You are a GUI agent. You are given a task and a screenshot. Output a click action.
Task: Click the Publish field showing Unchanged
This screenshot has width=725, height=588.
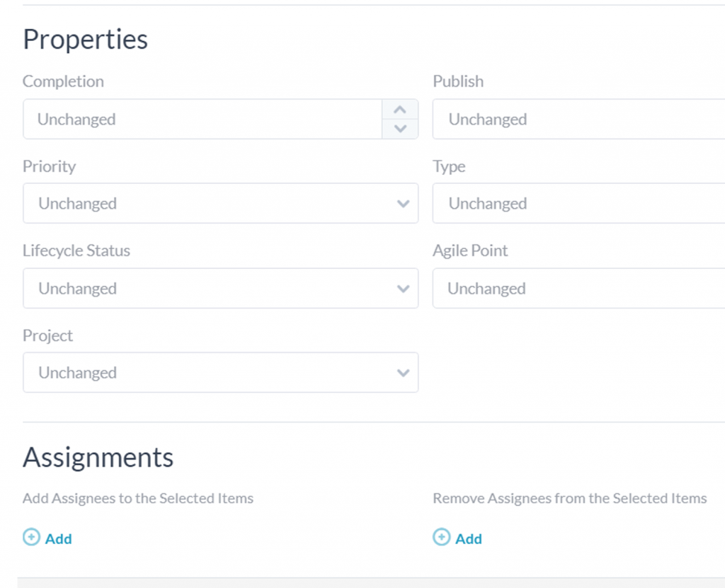point(578,119)
